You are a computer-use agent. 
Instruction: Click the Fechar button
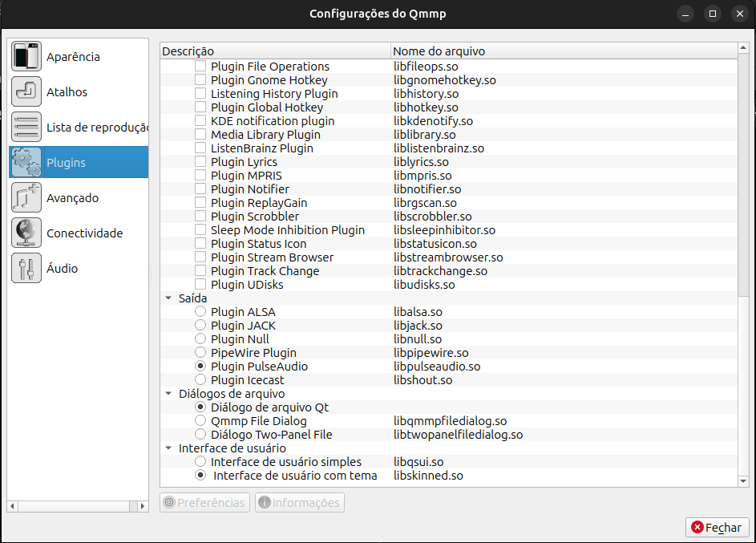[718, 527]
